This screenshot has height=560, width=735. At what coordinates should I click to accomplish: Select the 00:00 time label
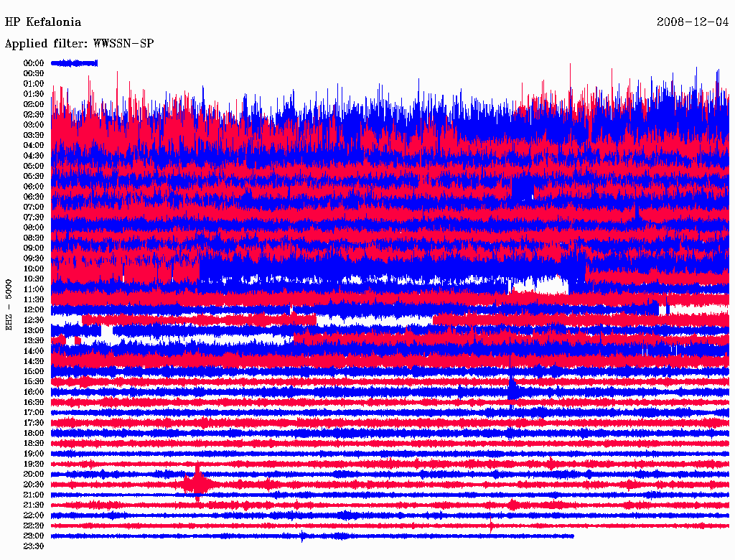pyautogui.click(x=34, y=63)
